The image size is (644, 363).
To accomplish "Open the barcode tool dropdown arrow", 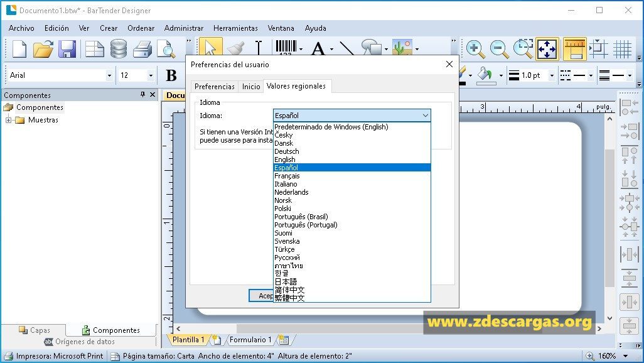I will [301, 50].
